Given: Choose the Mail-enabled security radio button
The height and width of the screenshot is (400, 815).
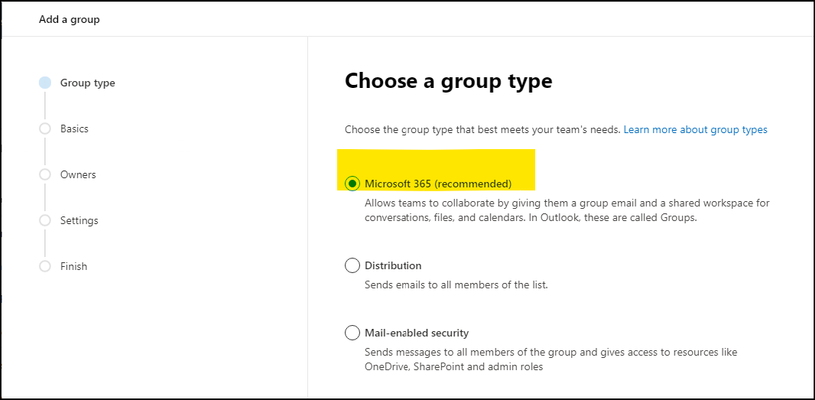Looking at the screenshot, I should click(352, 332).
